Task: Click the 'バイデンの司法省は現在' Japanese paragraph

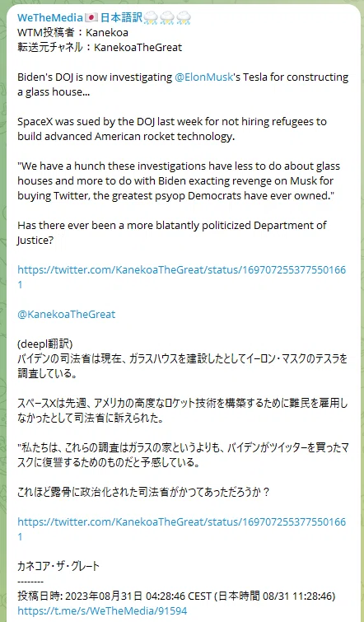Action: click(x=182, y=366)
